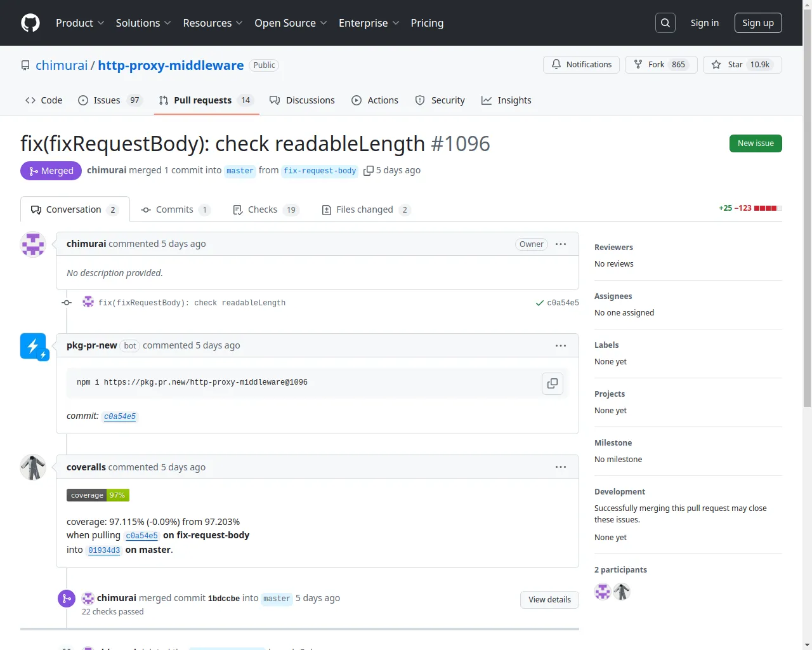Click the diffstat +25 −123 bar
This screenshot has height=650, width=812.
pyautogui.click(x=750, y=208)
